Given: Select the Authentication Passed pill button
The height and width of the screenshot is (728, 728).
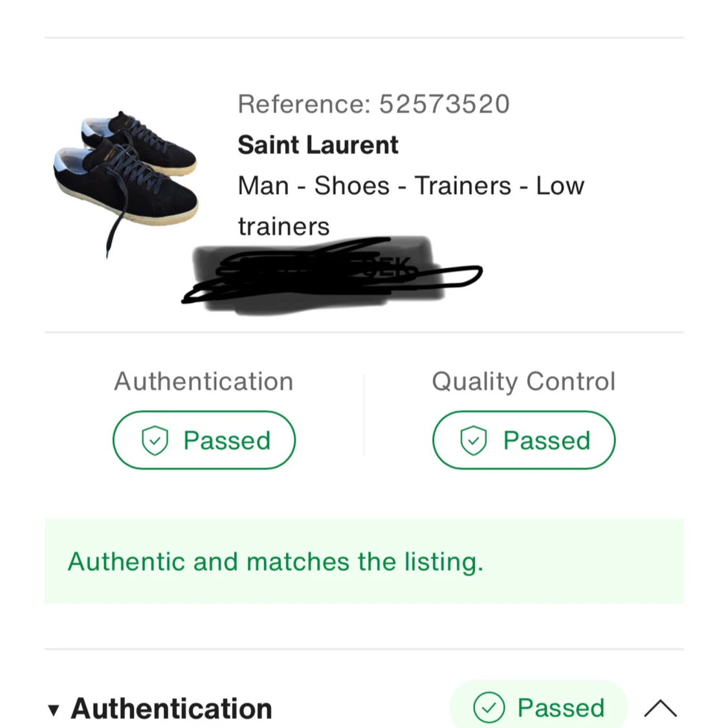Looking at the screenshot, I should (x=204, y=440).
